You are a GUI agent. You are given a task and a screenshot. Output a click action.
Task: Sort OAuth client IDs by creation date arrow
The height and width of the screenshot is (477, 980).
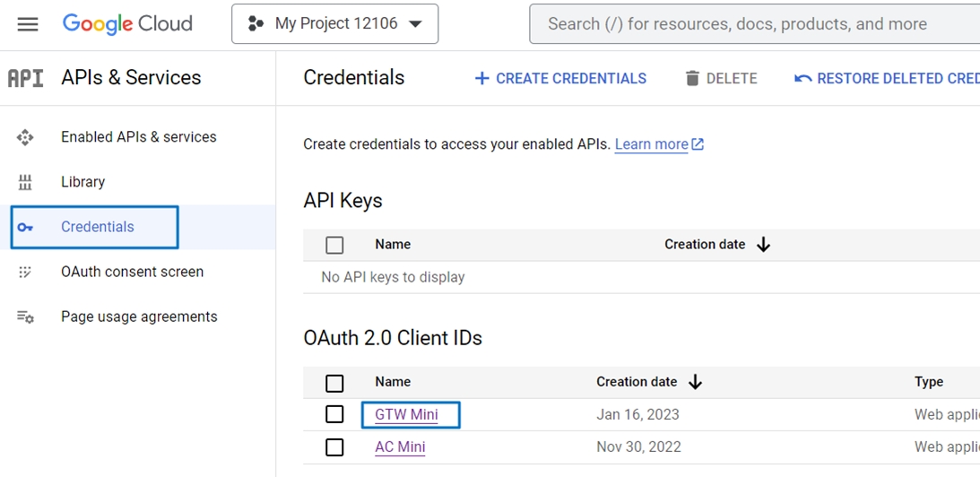point(696,382)
